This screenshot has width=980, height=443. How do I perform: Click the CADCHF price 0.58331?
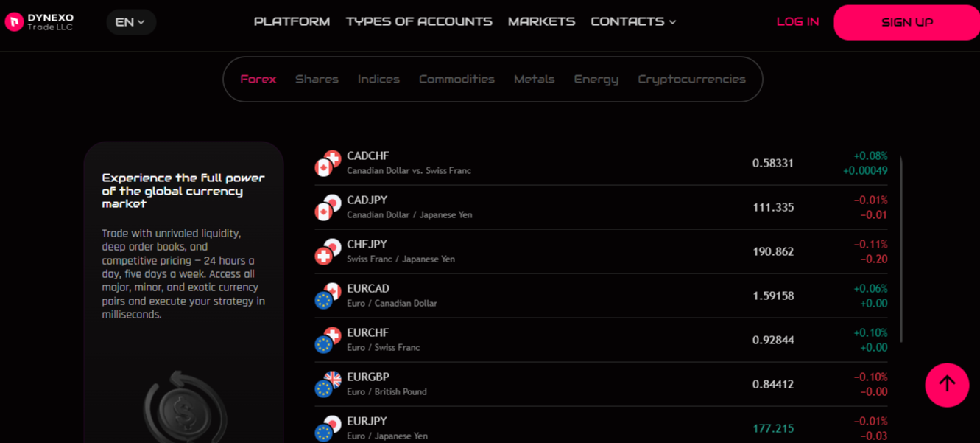[x=773, y=163]
